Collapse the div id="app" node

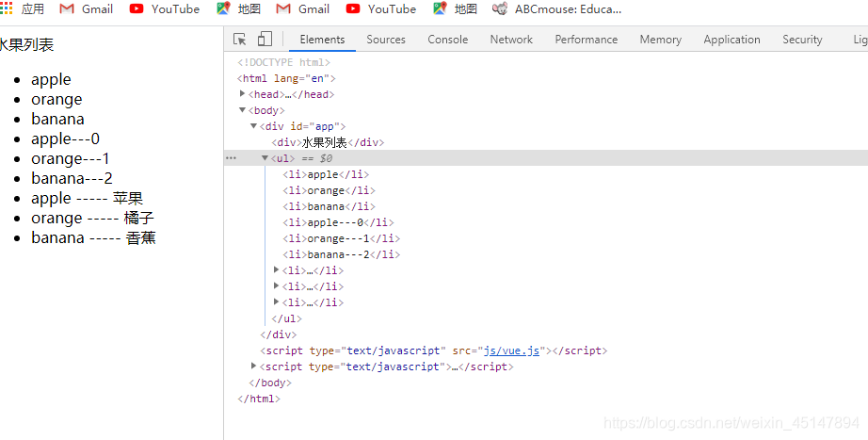pos(254,126)
